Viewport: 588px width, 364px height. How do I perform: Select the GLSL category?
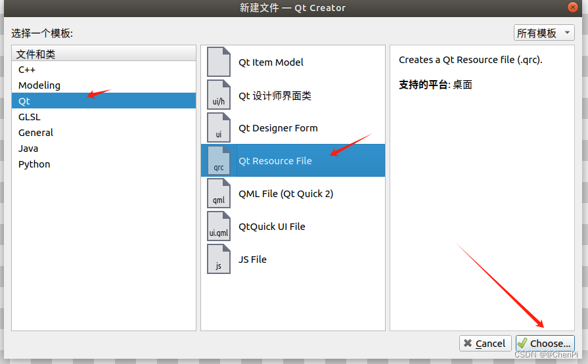click(104, 116)
